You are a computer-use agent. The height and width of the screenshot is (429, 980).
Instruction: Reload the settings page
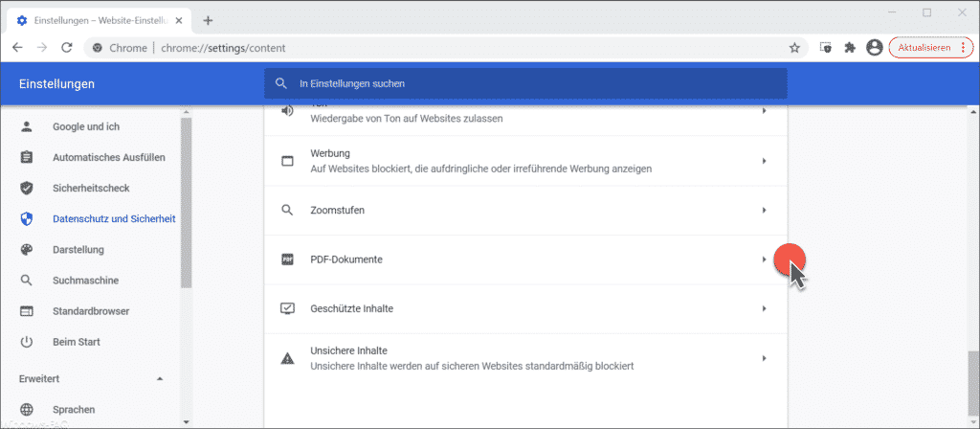point(67,48)
